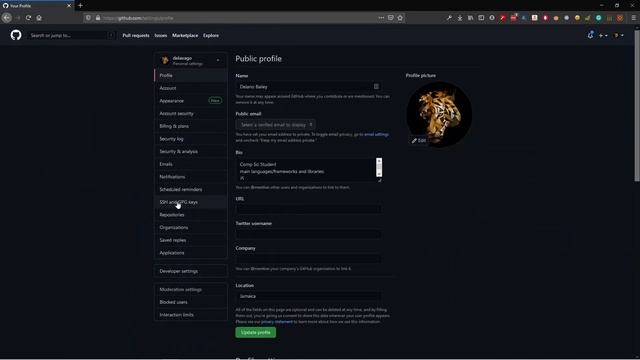Image resolution: width=640 pixels, height=360 pixels.
Task: Click the Name input field
Action: pos(309,87)
